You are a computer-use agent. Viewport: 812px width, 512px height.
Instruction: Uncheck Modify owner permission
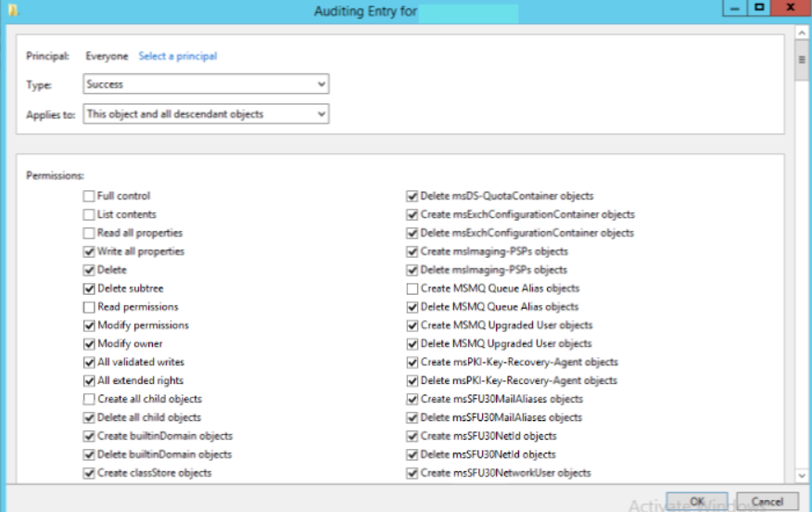click(89, 344)
